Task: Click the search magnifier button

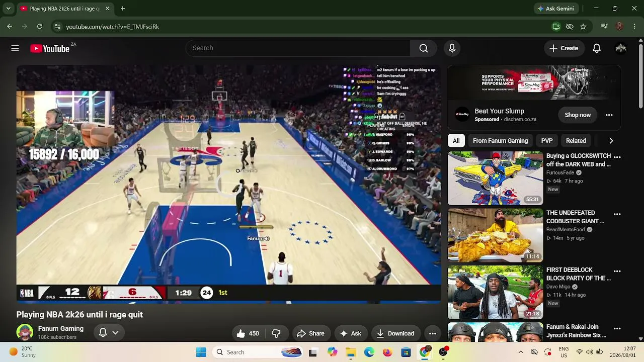Action: [x=424, y=48]
